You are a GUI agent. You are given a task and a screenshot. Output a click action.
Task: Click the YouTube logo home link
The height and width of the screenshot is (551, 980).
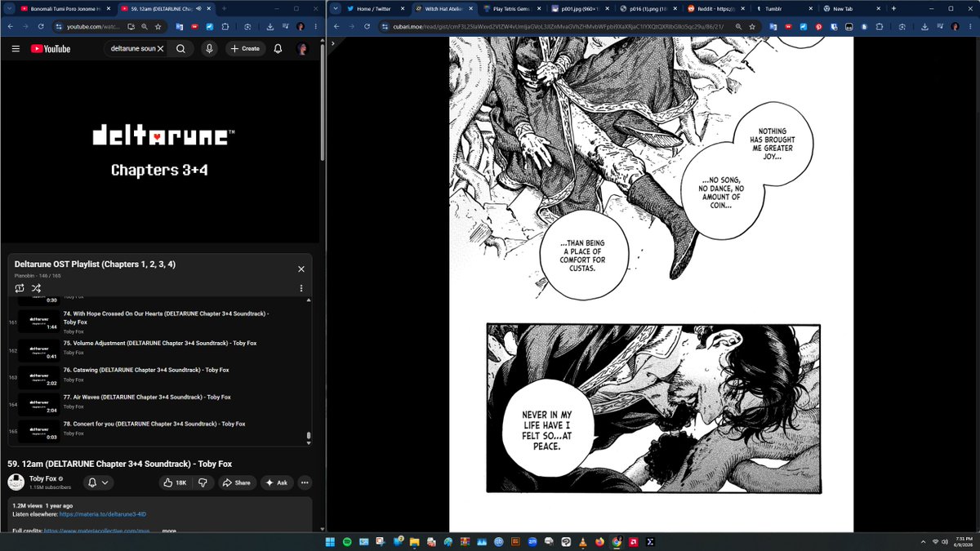point(51,48)
